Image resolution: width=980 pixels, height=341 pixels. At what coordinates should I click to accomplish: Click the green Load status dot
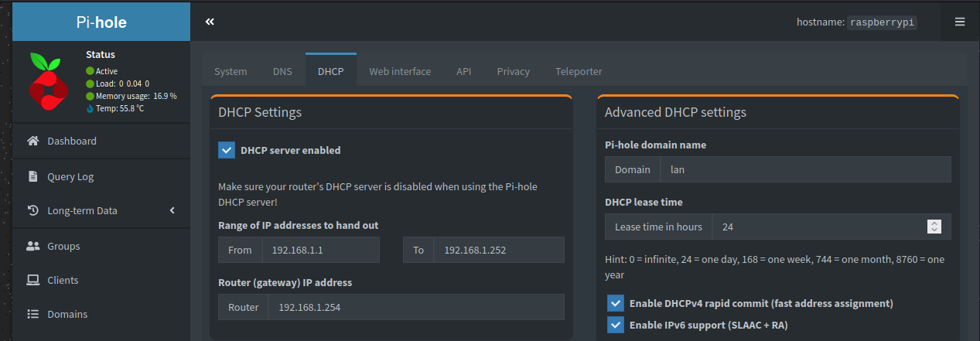[x=90, y=84]
